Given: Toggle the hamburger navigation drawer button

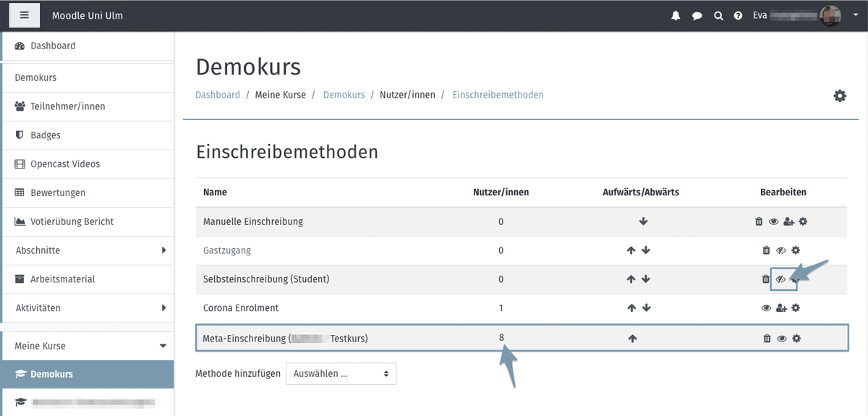Looking at the screenshot, I should (24, 15).
